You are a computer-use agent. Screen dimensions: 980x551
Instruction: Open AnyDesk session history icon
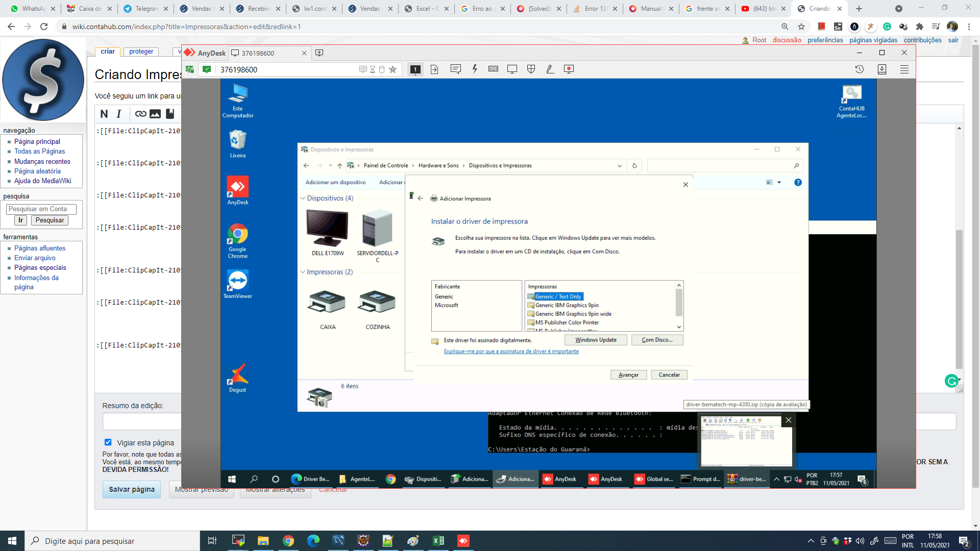(860, 69)
